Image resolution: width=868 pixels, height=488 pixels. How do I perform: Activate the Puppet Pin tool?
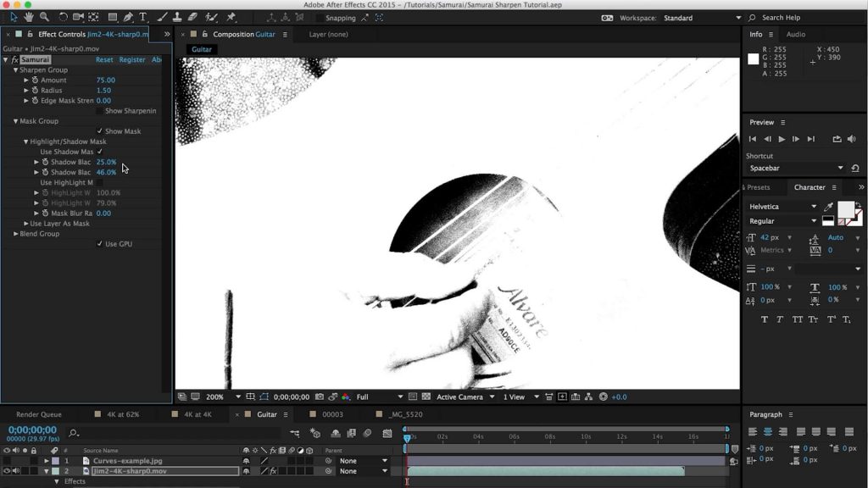[231, 17]
